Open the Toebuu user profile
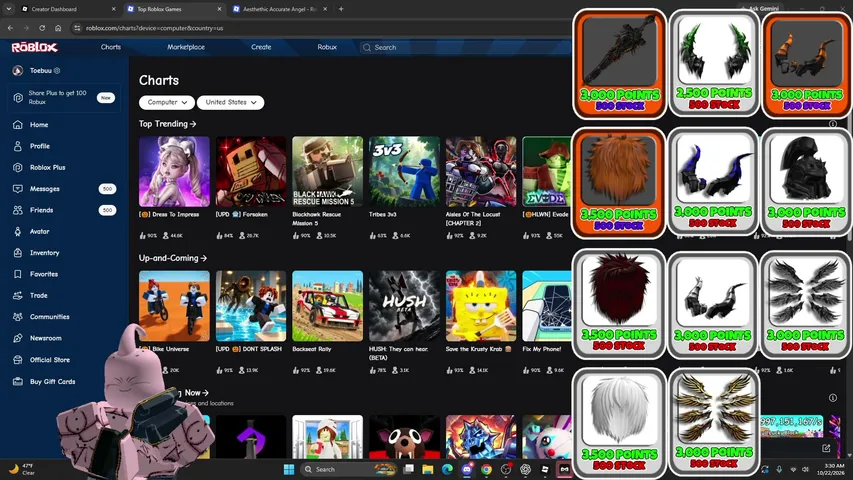 40,71
